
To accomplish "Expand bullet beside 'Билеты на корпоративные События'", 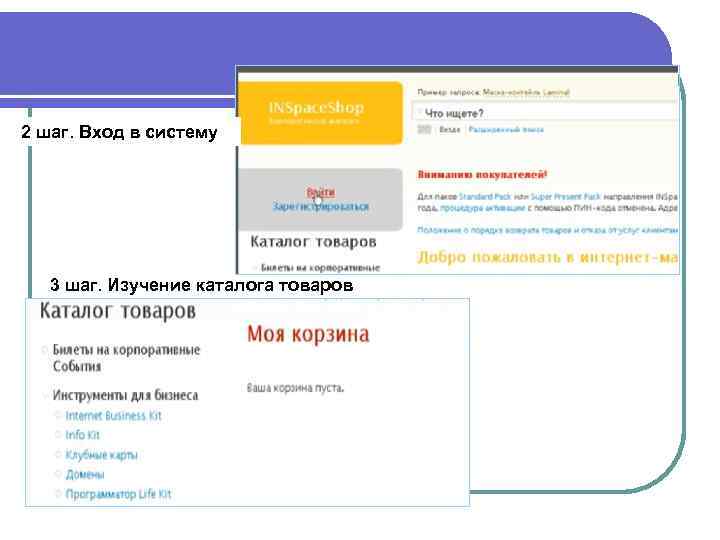I will click(x=45, y=350).
